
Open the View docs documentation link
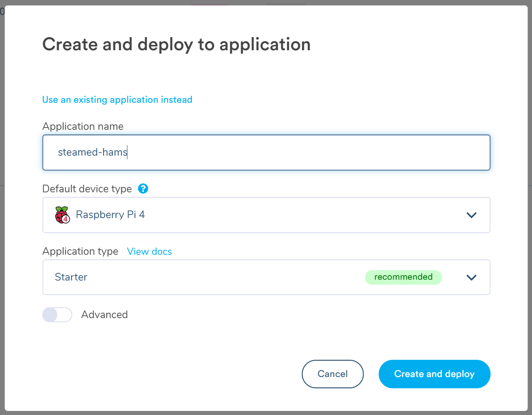point(149,251)
